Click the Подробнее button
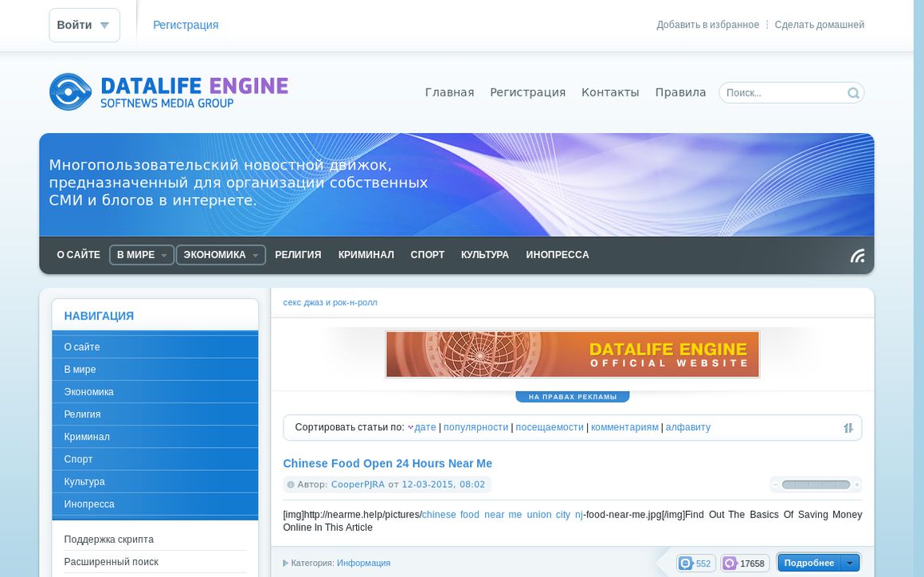 [x=809, y=563]
